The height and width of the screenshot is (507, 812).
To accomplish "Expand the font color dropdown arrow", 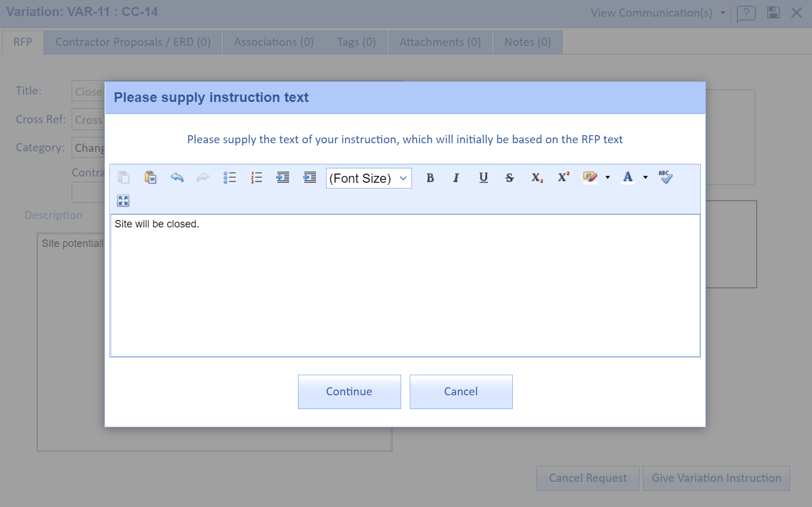I will (645, 178).
